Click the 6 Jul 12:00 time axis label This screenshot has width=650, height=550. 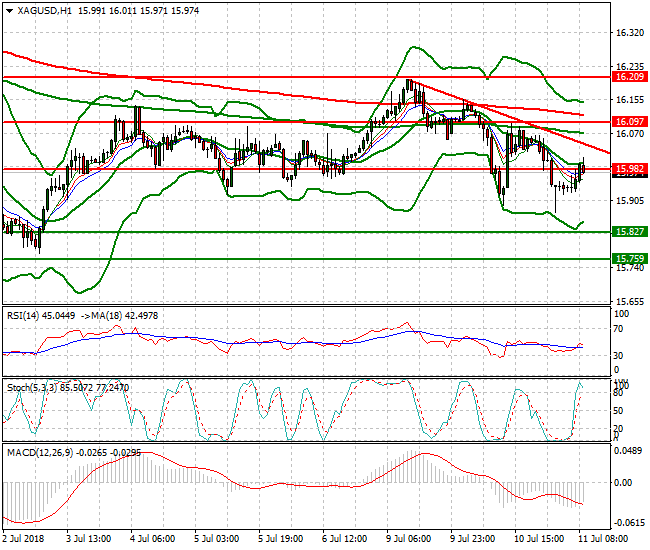344,539
